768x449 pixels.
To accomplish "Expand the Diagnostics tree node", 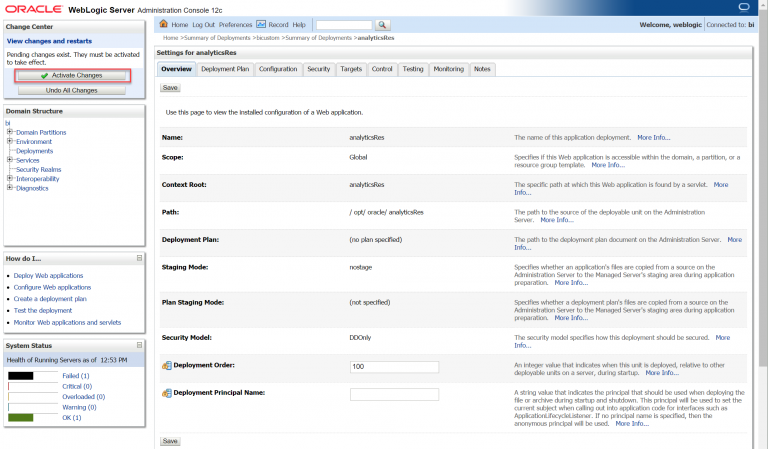I will [x=10, y=188].
